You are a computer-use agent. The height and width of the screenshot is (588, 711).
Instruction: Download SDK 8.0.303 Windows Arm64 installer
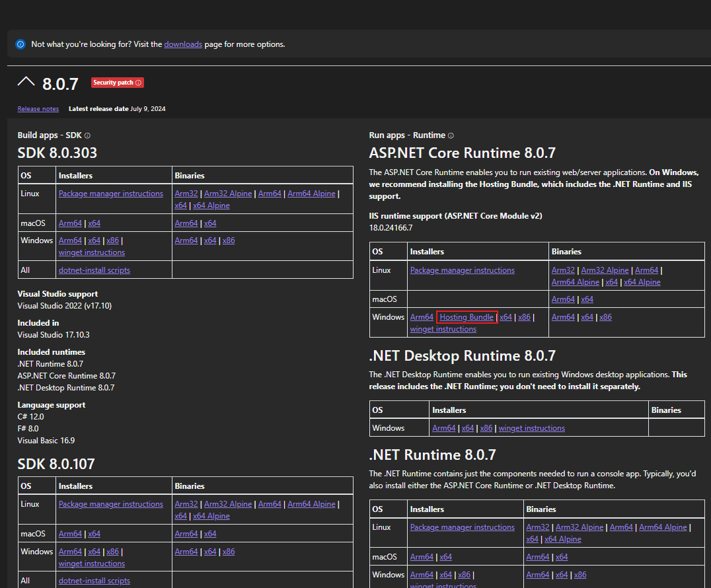70,240
